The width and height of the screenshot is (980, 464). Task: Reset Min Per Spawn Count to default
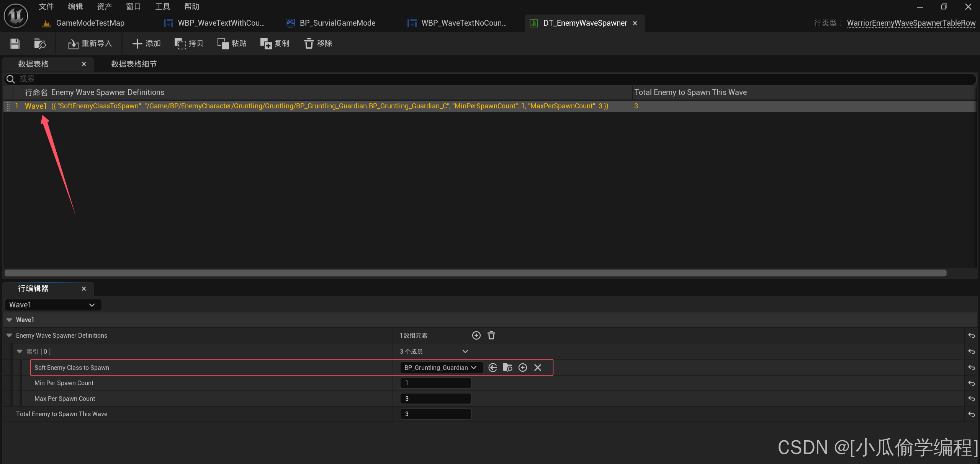[x=971, y=383]
